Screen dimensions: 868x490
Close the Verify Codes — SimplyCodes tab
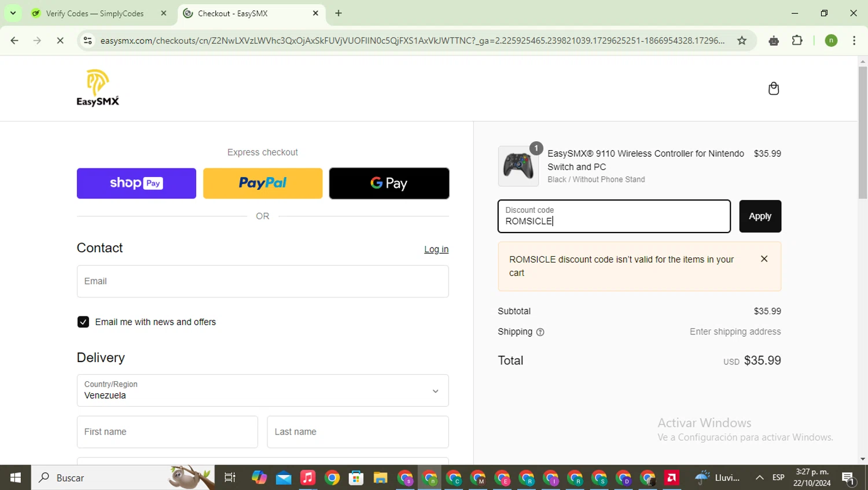click(164, 13)
